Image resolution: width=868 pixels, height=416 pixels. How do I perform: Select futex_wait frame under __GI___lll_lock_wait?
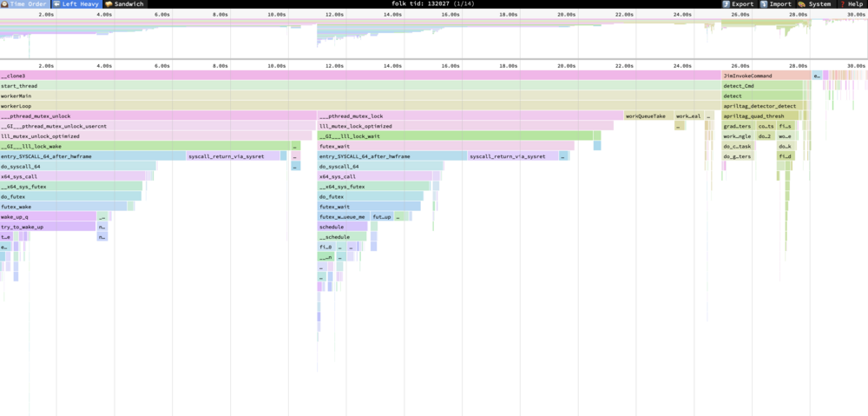coord(445,146)
